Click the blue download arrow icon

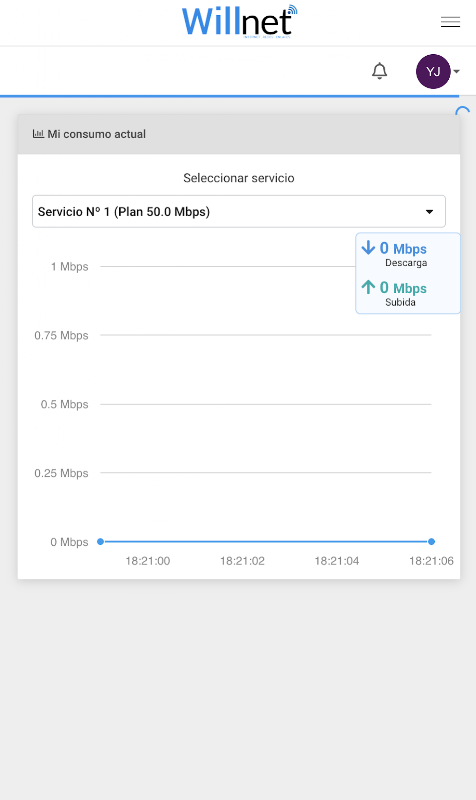368,248
